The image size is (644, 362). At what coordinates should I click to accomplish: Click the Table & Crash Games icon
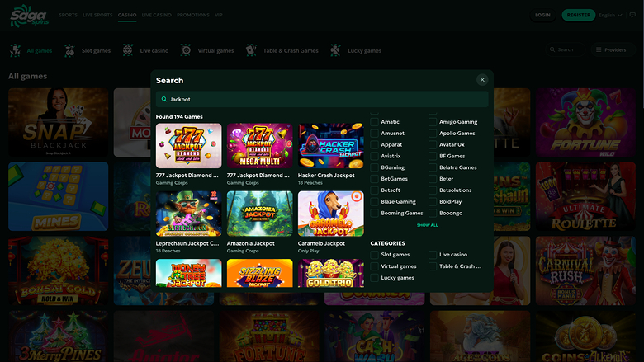[251, 50]
